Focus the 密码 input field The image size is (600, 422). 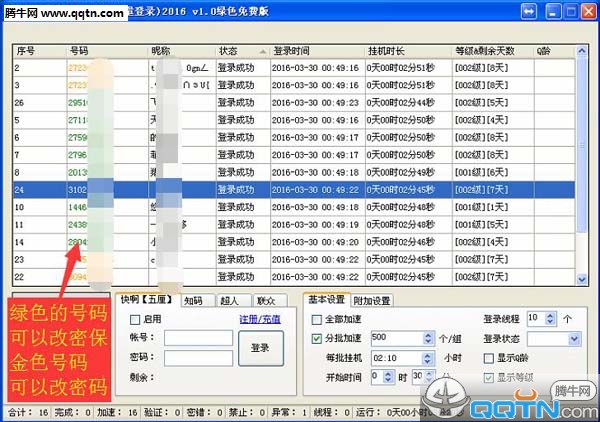[197, 357]
